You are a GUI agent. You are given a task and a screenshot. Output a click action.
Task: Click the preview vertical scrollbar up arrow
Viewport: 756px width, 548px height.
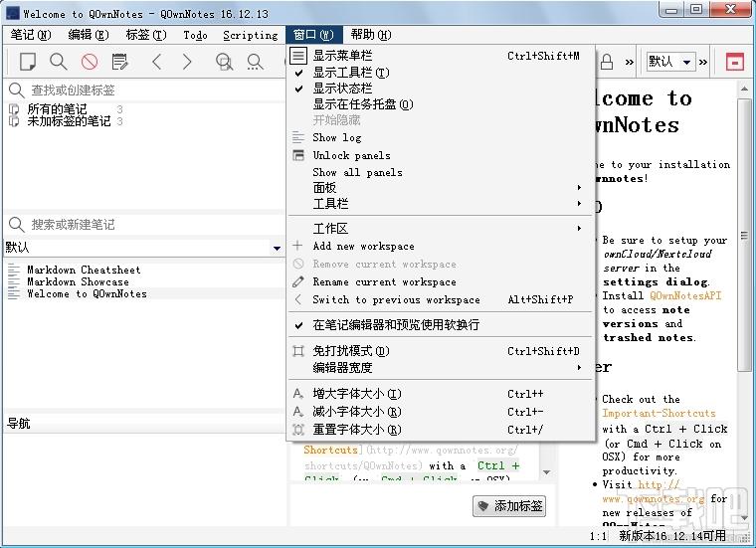point(744,89)
